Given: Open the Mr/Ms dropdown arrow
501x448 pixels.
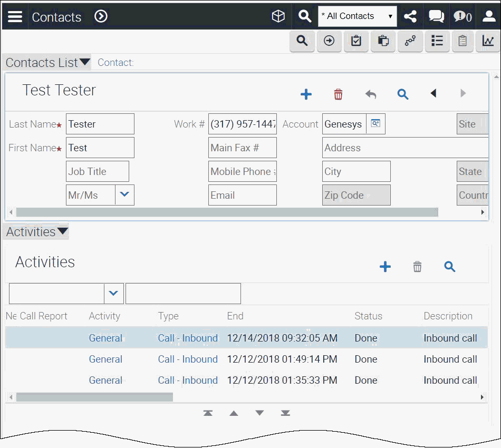Looking at the screenshot, I should click(x=124, y=194).
